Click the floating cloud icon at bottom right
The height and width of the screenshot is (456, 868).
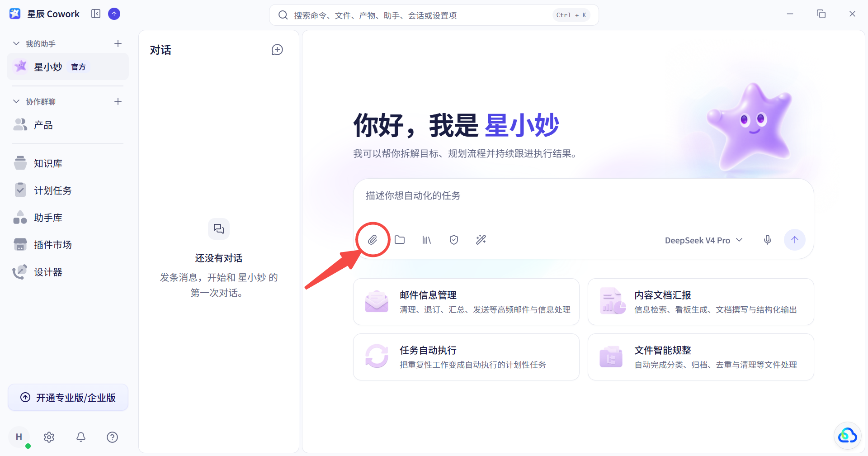pos(847,436)
